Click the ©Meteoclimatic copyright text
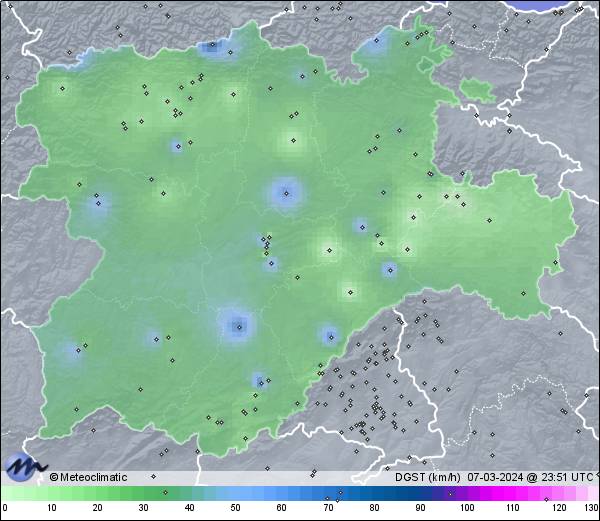The height and width of the screenshot is (521, 600). (88, 477)
